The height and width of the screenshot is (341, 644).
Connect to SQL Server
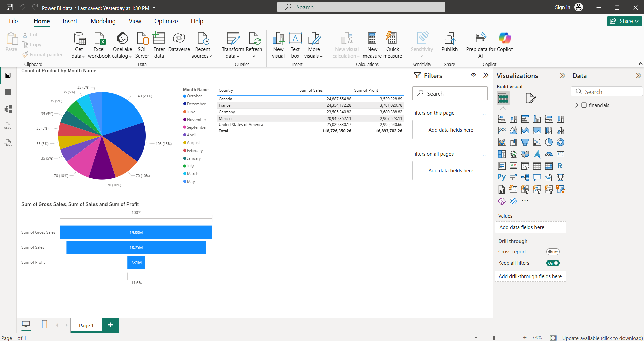tap(142, 45)
